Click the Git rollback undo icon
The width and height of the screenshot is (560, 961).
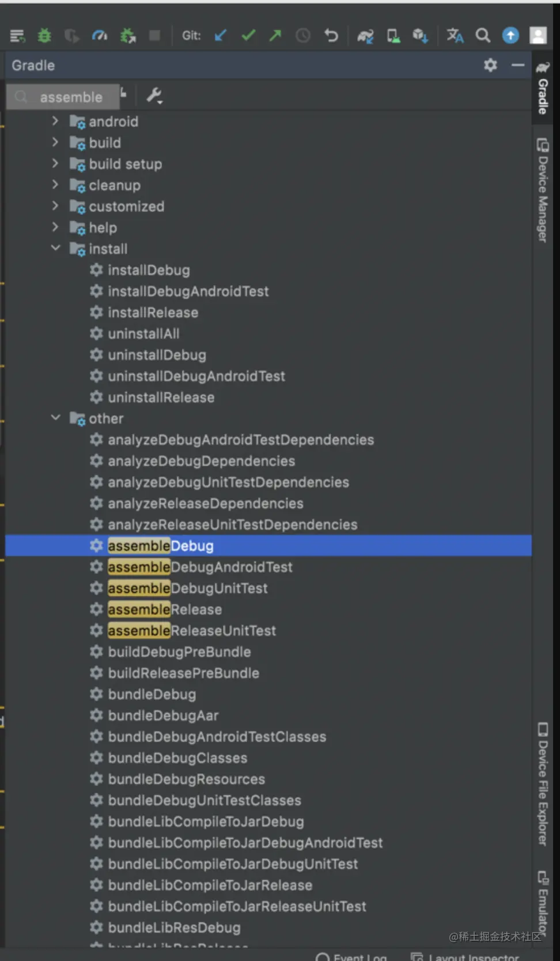point(331,36)
